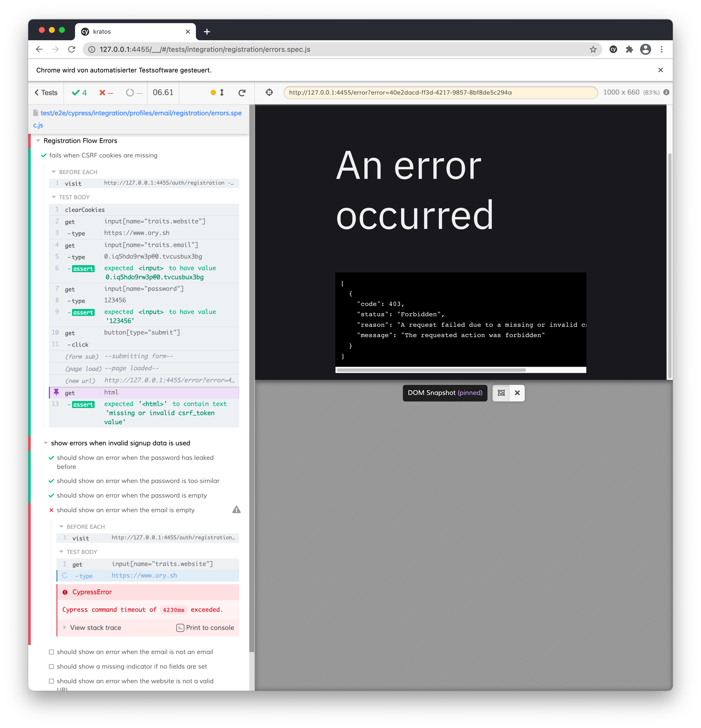Open the Chrome profile avatar icon

point(646,49)
